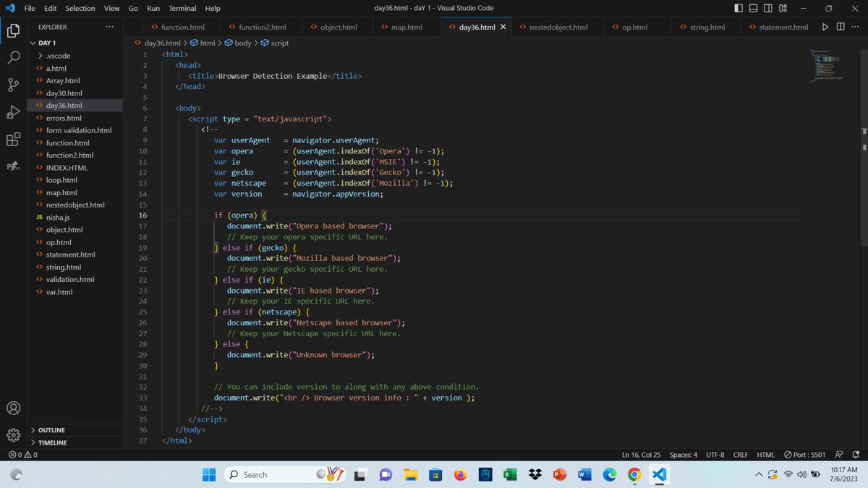
Task: Open the Source Control view
Action: click(x=13, y=85)
